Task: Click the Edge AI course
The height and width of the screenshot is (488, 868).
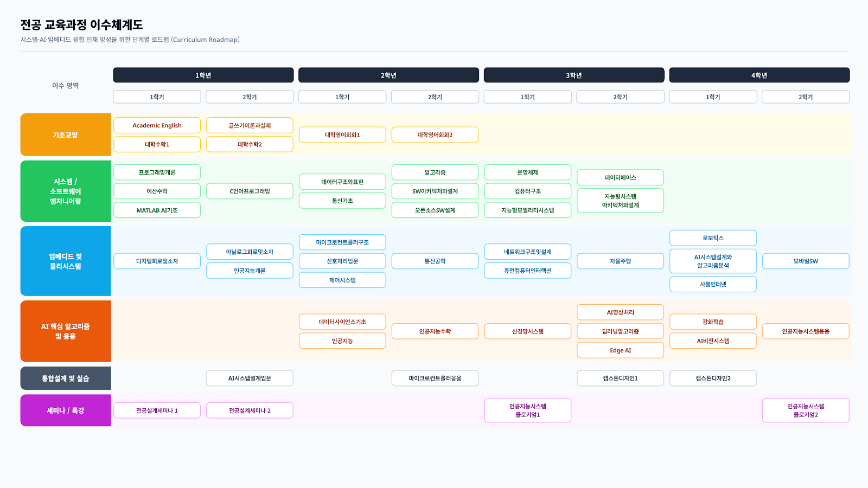Action: (x=621, y=350)
